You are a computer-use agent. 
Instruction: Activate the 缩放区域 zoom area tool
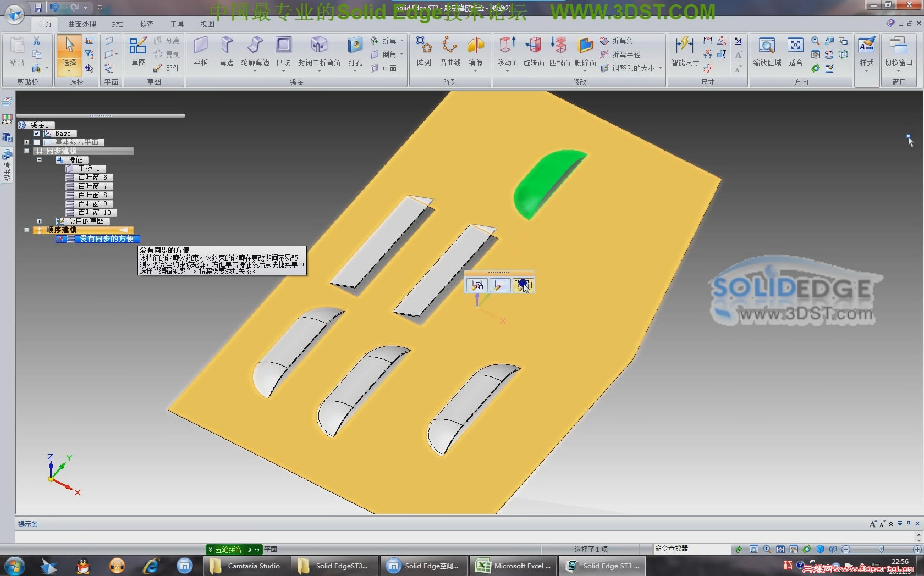[767, 52]
